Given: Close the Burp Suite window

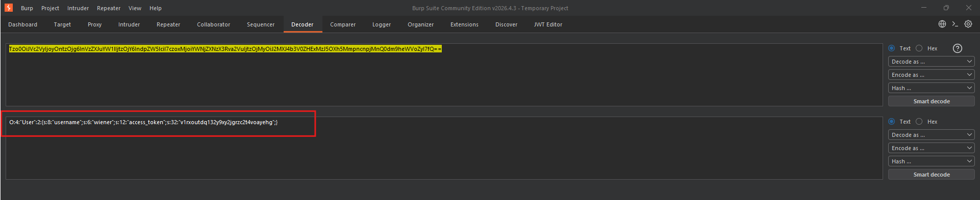Looking at the screenshot, I should pos(969,8).
